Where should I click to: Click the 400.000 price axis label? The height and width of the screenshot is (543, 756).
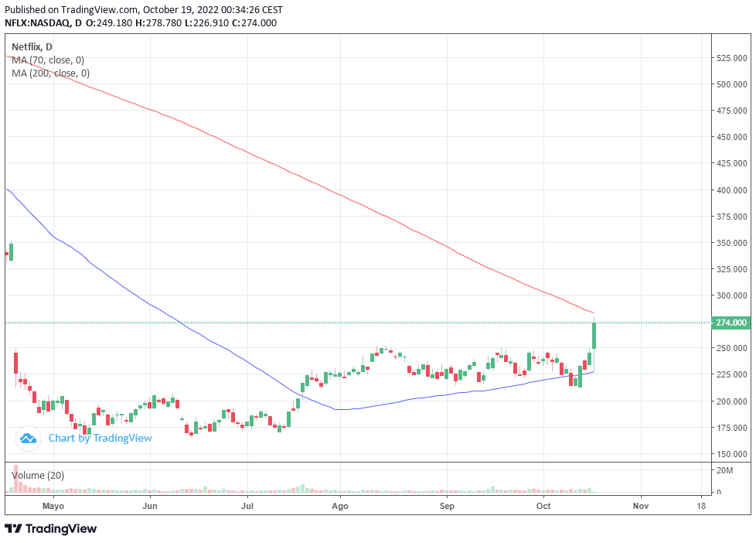[731, 190]
